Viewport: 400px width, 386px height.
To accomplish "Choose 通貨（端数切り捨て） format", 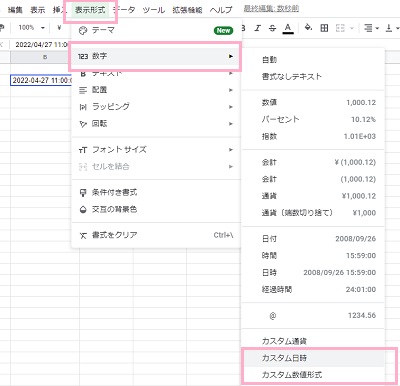I will tap(313, 213).
